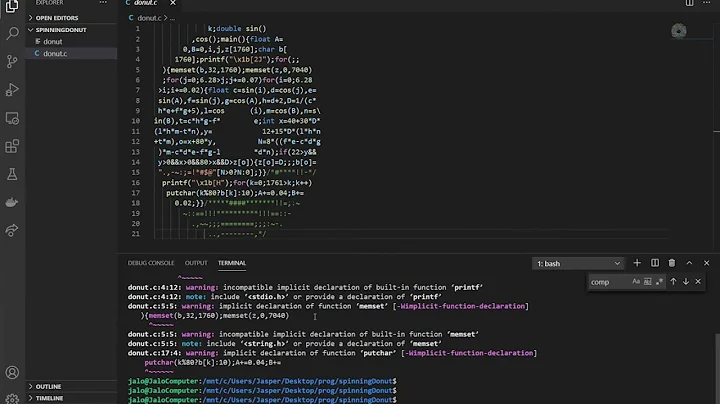The width and height of the screenshot is (720, 404).
Task: Go to the next find match
Action: 686,282
